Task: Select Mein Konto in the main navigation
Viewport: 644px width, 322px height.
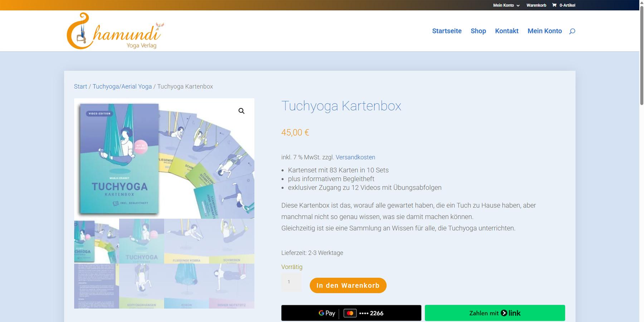Action: coord(545,31)
